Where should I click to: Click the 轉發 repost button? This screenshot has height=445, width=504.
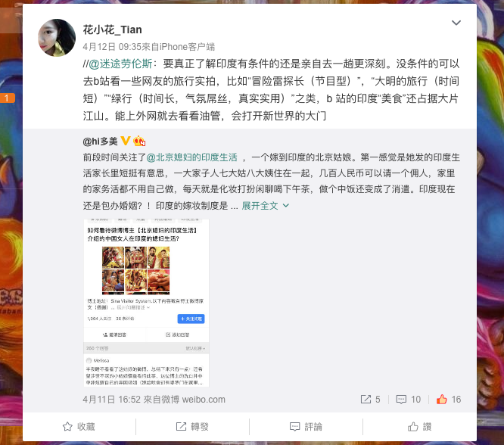[x=192, y=427]
